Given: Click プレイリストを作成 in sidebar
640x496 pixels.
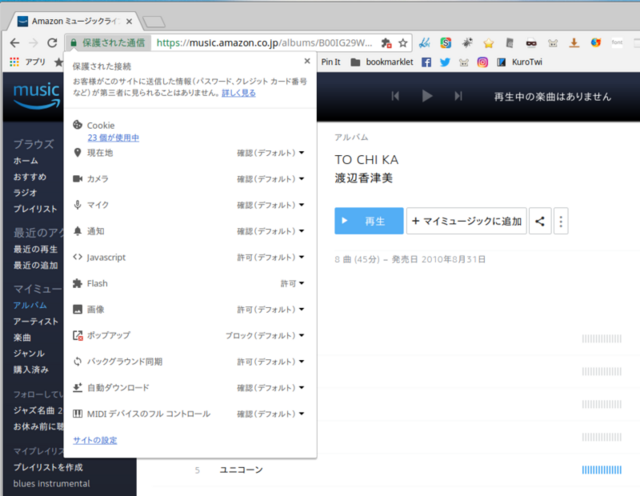Looking at the screenshot, I should point(48,467).
